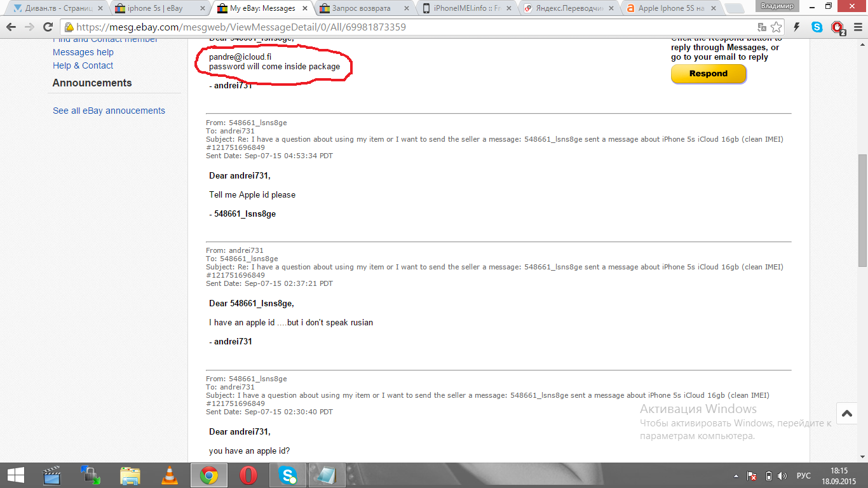This screenshot has width=868, height=488.
Task: Open the locked-monitor taskbar application
Action: tap(90, 475)
